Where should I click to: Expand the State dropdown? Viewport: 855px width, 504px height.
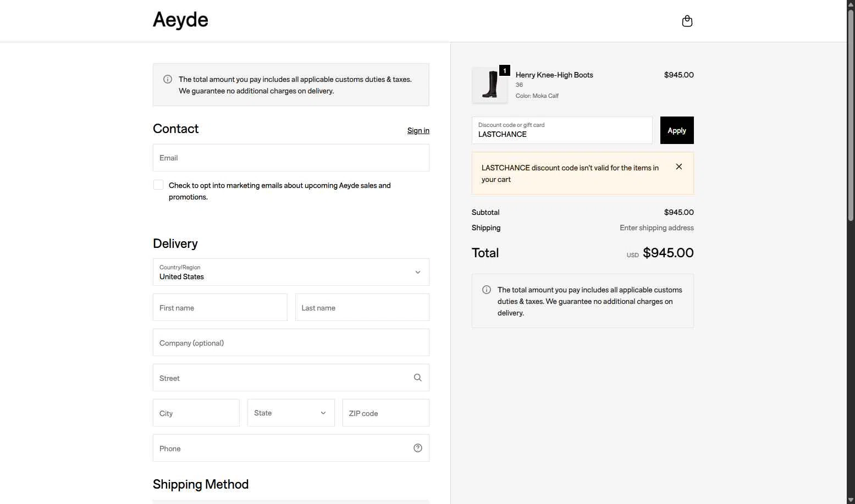click(x=291, y=413)
